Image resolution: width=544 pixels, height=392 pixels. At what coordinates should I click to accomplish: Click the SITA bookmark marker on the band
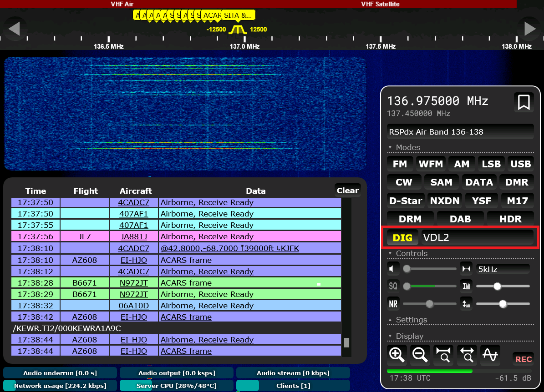238,15
